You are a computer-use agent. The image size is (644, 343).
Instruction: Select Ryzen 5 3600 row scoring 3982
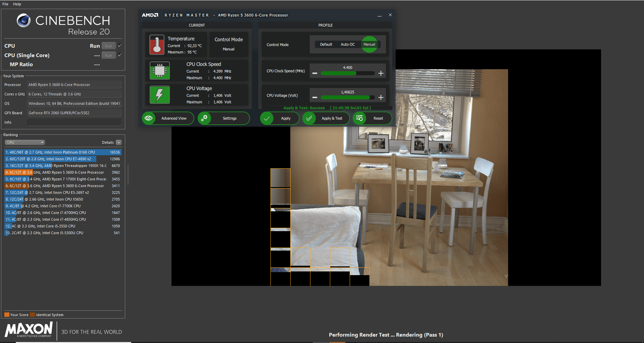tap(63, 172)
